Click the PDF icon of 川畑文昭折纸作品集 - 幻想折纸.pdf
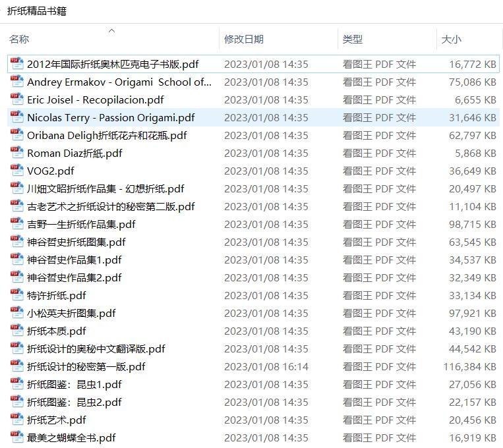 click(x=16, y=188)
